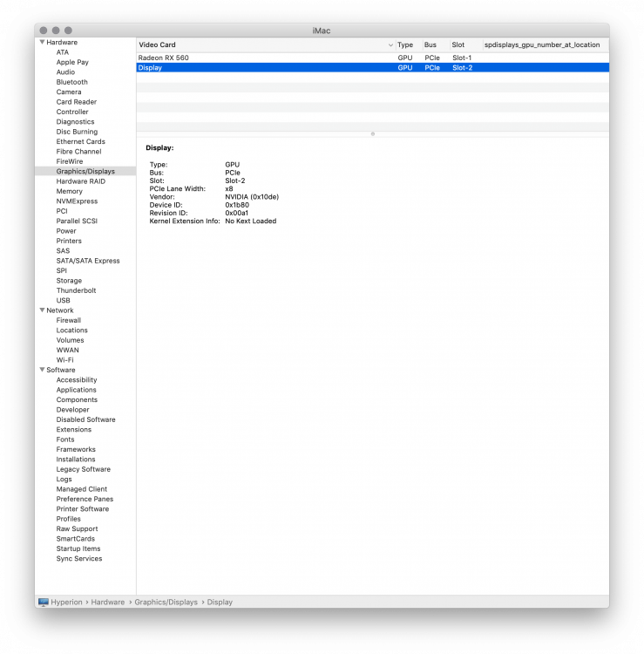Click Hardware in the path bar
644x654 pixels.
click(x=108, y=603)
